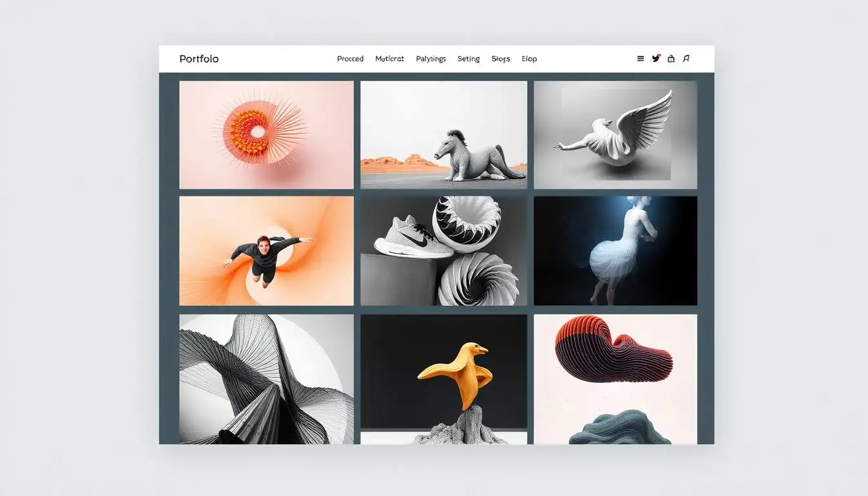Open the horse sculpture in desert thumbnail
This screenshot has height=496, width=868.
tap(444, 134)
